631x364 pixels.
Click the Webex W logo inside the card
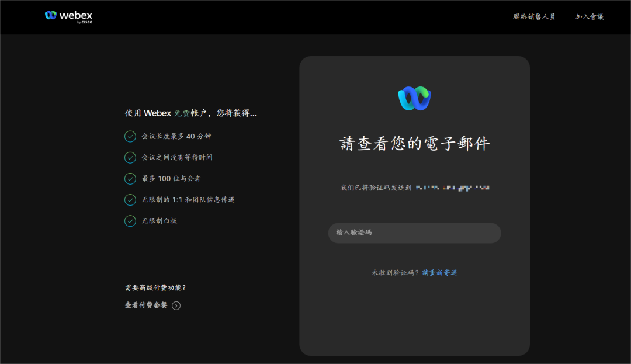[x=414, y=98]
